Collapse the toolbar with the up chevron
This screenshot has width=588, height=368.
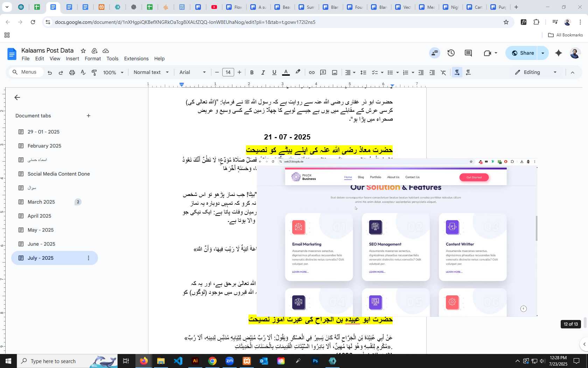[573, 73]
